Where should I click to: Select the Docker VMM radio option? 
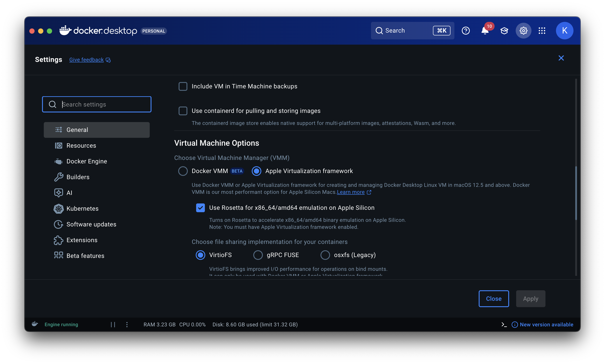click(x=183, y=171)
